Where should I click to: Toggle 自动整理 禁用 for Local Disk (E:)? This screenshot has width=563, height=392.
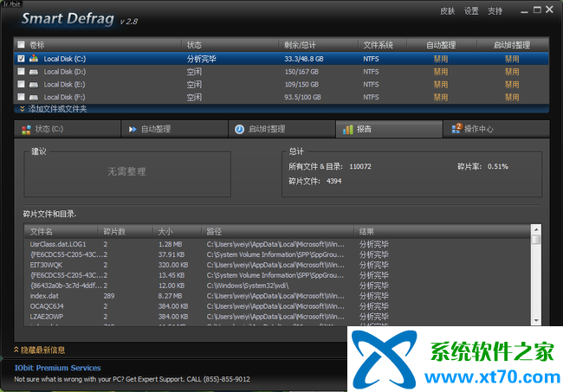441,85
